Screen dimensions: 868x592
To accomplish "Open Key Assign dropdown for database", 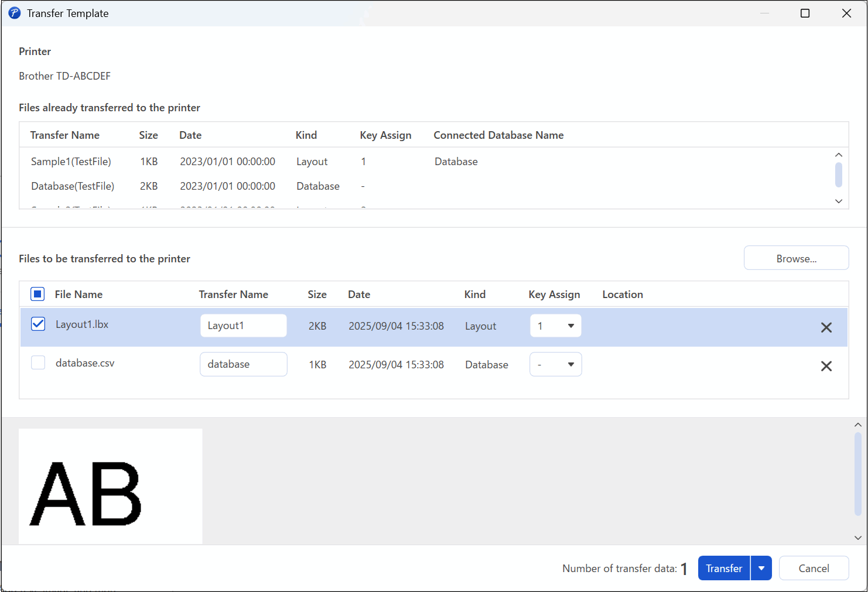I will point(555,364).
